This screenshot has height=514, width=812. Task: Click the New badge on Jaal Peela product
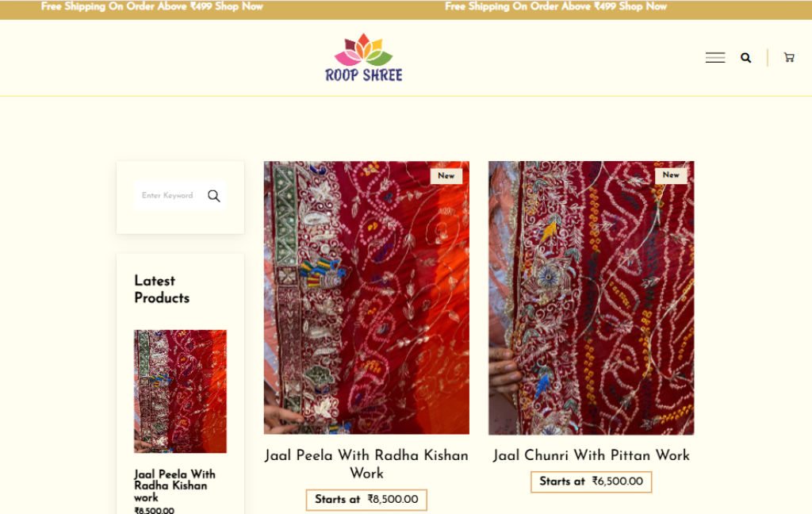tap(446, 175)
